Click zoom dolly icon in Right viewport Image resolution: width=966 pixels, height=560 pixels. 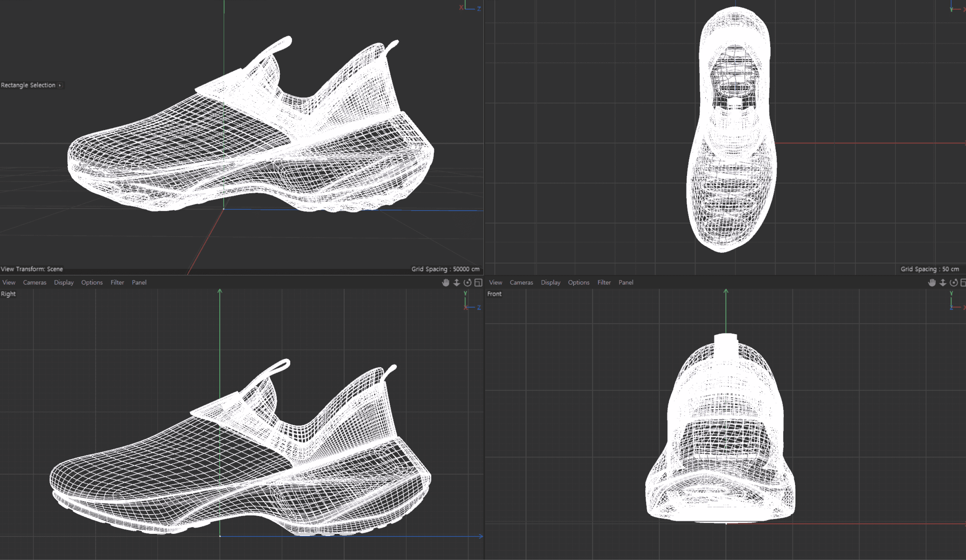[456, 283]
